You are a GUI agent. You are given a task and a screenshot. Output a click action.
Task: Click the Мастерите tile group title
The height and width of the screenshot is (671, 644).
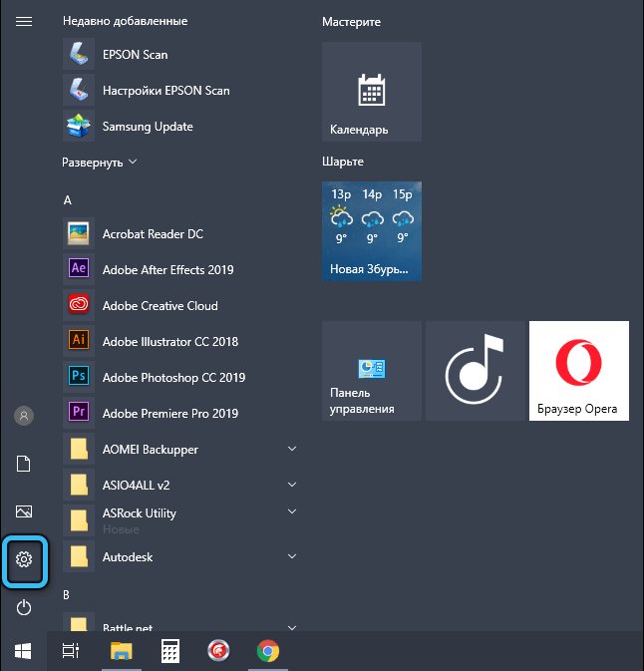pyautogui.click(x=351, y=22)
